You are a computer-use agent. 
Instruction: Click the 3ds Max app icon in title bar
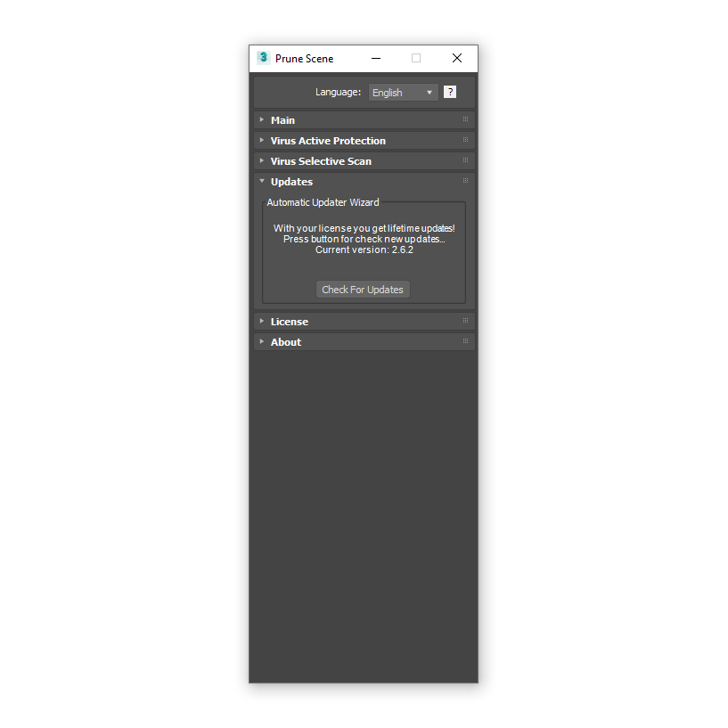[x=263, y=58]
